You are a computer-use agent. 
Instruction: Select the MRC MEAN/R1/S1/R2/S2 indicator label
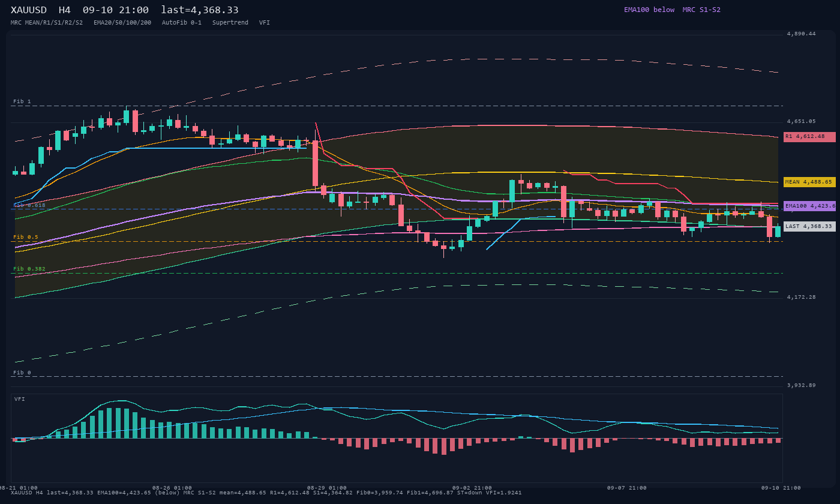(x=47, y=23)
